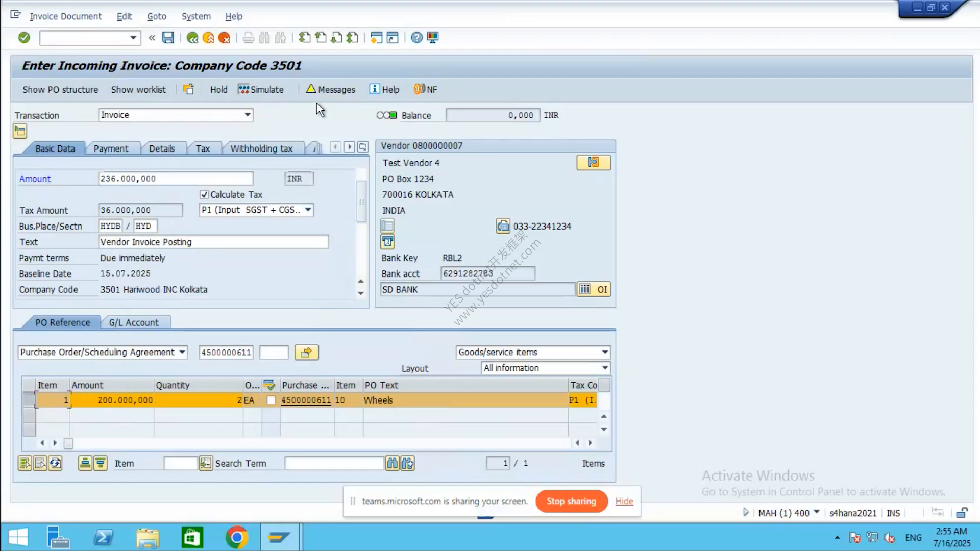Image resolution: width=980 pixels, height=551 pixels.
Task: Click the Hold button
Action: [218, 89]
